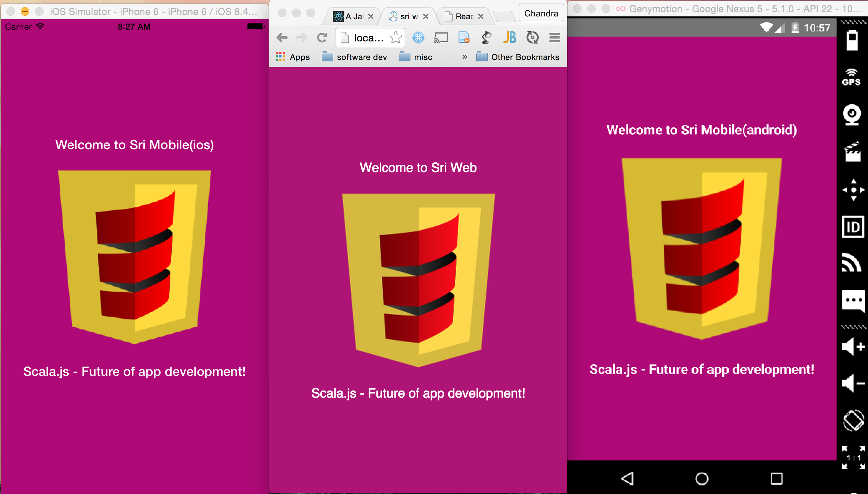This screenshot has width=868, height=494.
Task: Open the Genymotion GPS widget
Action: pos(852,77)
